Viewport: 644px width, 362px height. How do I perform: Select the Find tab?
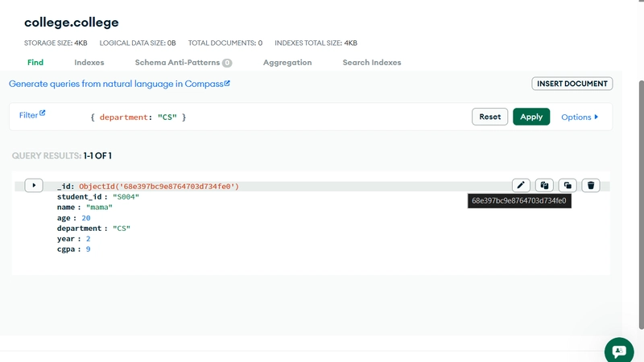35,62
